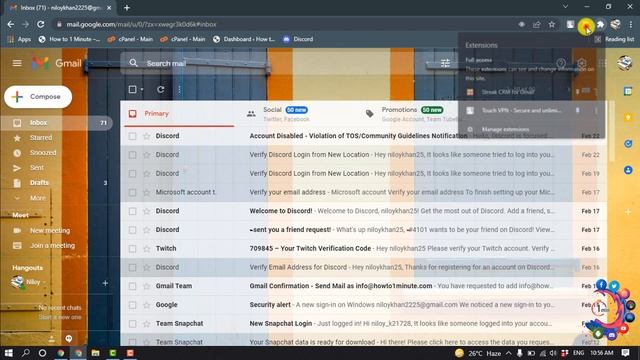640x360 pixels.
Task: Open the Sent folder
Action: tap(36, 168)
